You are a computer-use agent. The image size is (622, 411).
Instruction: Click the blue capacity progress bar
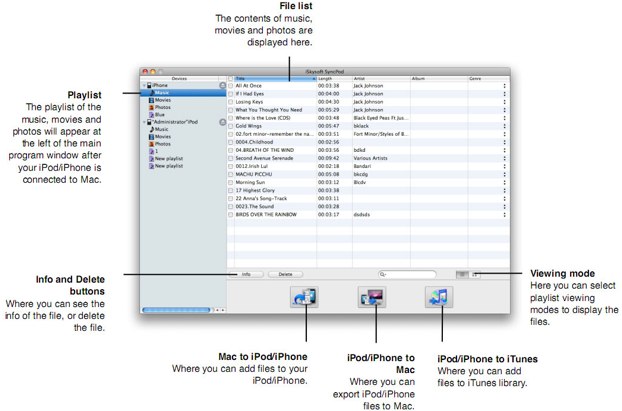176,310
